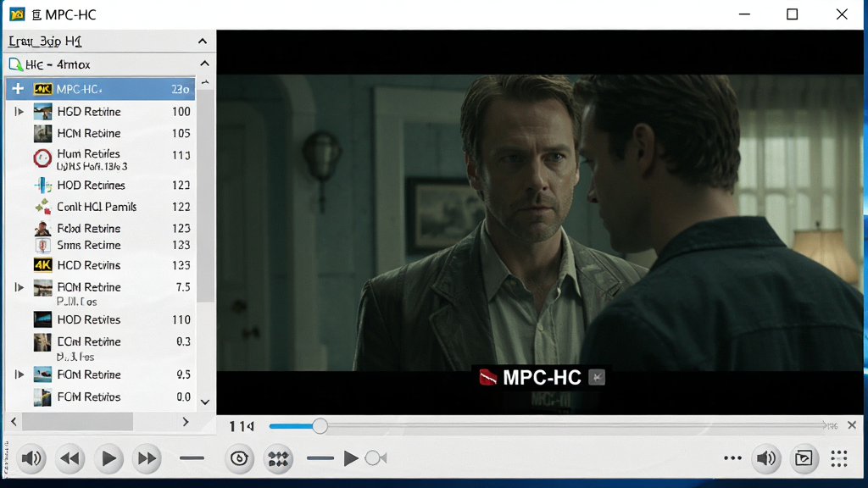
Task: Click the Snns Retime icon
Action: [x=42, y=245]
